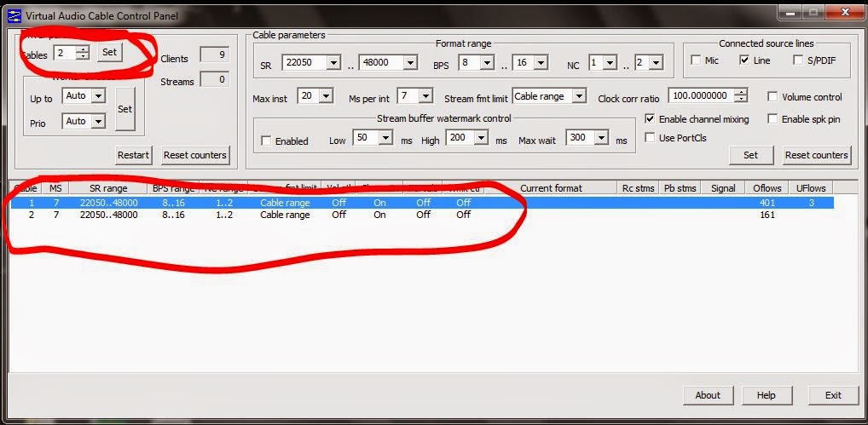Click the Exit button

[833, 395]
